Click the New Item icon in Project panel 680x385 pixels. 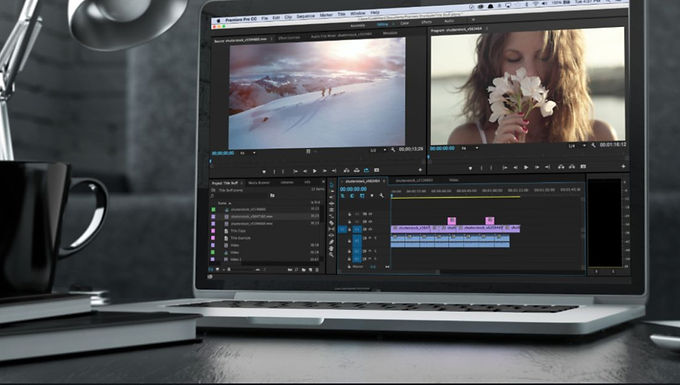(311, 270)
